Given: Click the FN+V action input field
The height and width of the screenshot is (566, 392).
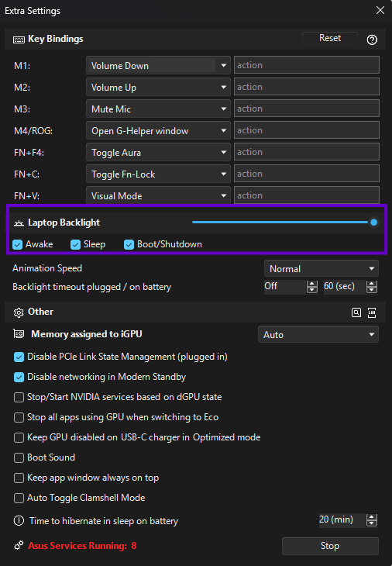Looking at the screenshot, I should pyautogui.click(x=307, y=195).
